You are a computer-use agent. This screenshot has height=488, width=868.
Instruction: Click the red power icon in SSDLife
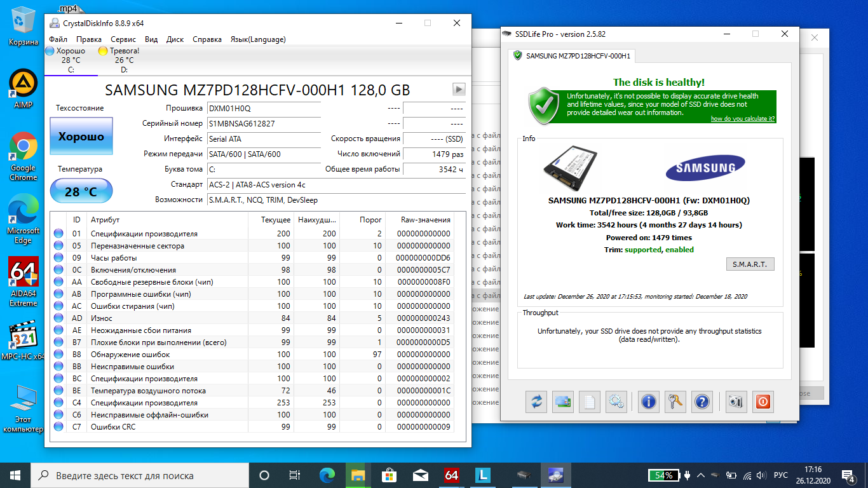(763, 402)
